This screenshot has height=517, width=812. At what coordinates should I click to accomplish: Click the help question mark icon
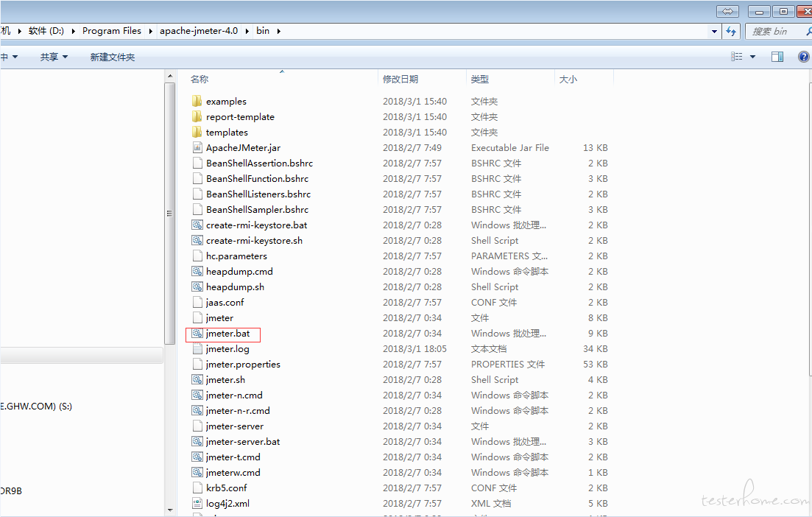803,57
